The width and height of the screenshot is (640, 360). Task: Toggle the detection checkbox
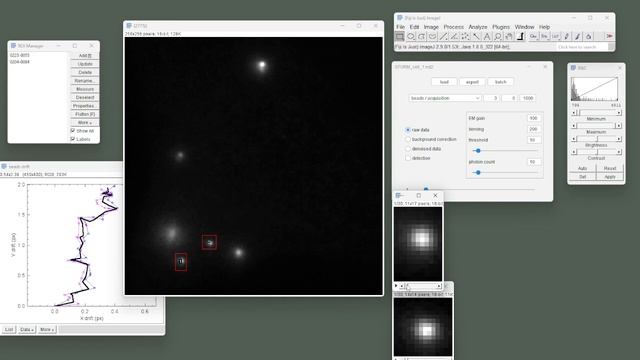[408, 158]
